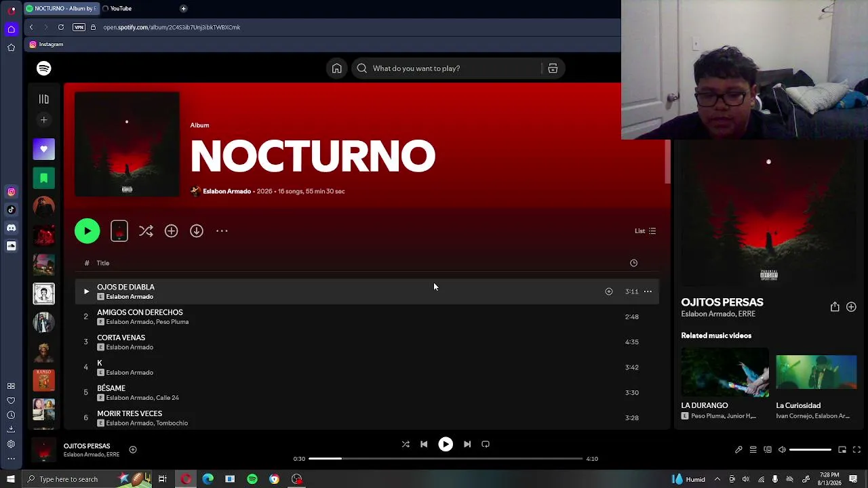This screenshot has height=488, width=868.
Task: Toggle repeat mode in player
Action: 486,444
